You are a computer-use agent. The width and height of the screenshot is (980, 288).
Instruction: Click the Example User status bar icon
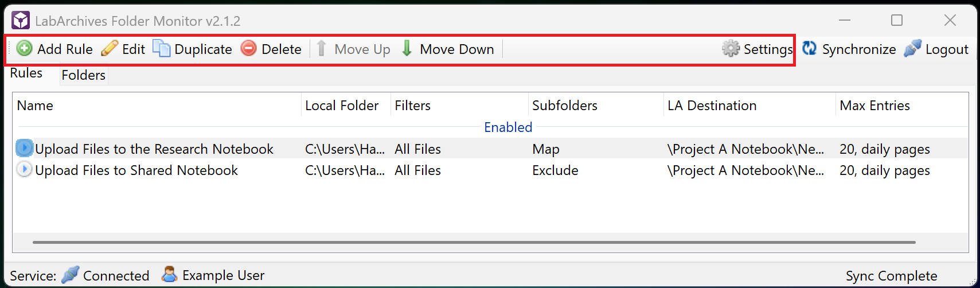(x=169, y=275)
